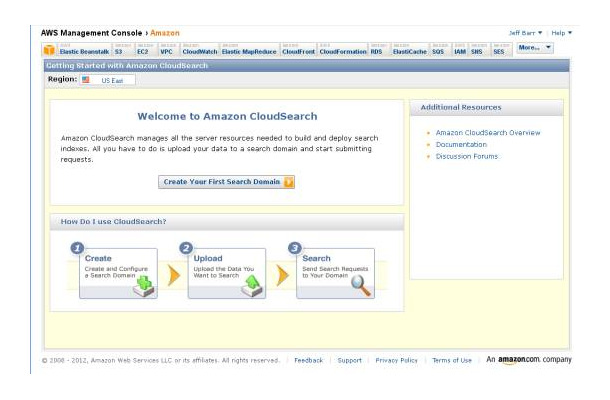The height and width of the screenshot is (400, 610).
Task: Click 'How Do I use CloudSearch?' header
Action: (x=113, y=221)
